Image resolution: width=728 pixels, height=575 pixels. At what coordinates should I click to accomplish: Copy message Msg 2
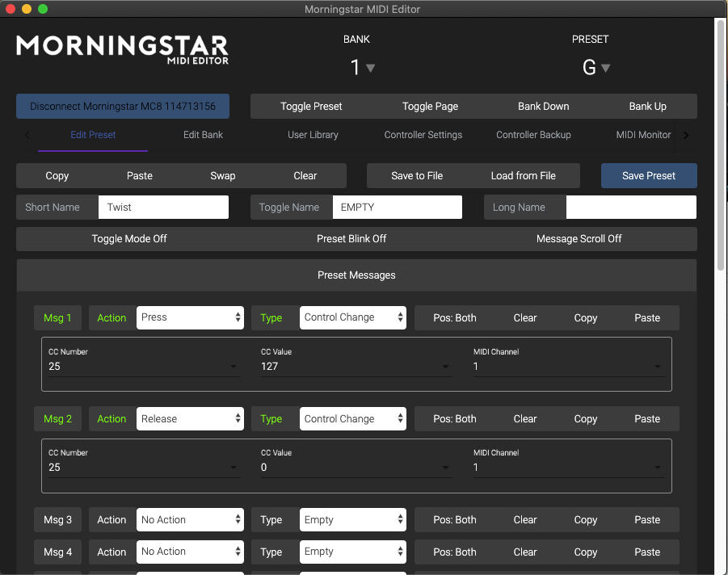586,419
